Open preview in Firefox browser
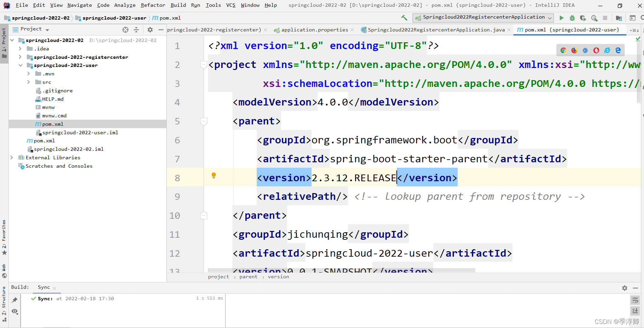Screen dimensions: 644x328 (574, 50)
